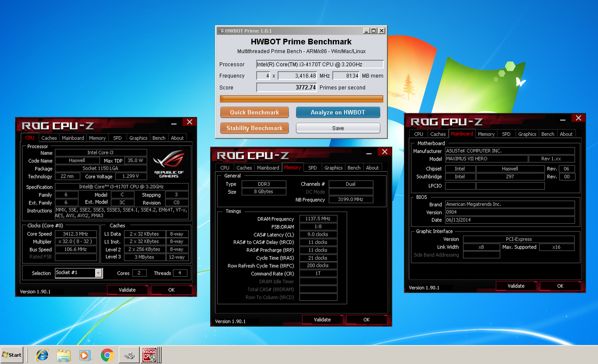
Task: Click the Core Speed value 3412.3 MHz
Action: [76, 234]
